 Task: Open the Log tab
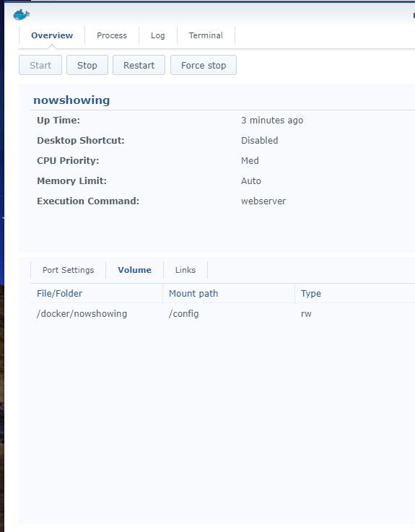[158, 35]
